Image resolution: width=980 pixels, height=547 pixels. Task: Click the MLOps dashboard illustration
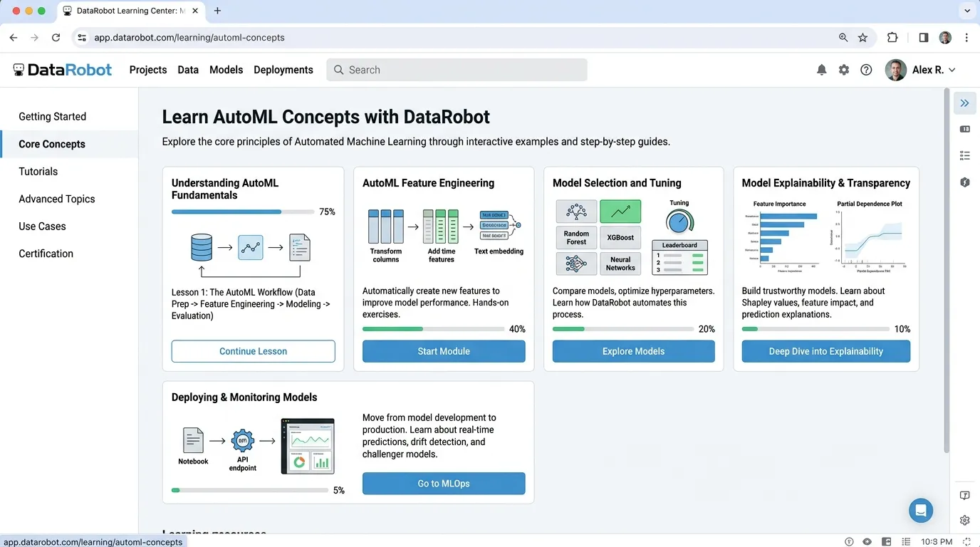click(x=308, y=447)
